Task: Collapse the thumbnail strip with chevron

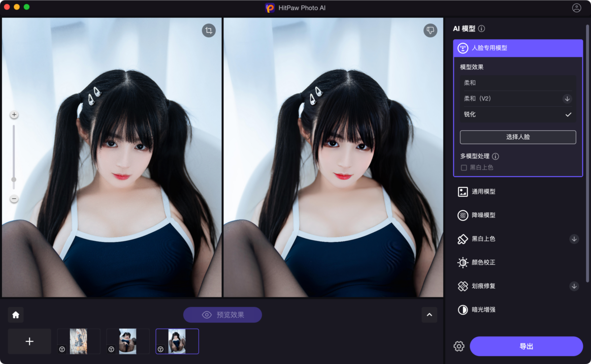Action: coord(429,315)
